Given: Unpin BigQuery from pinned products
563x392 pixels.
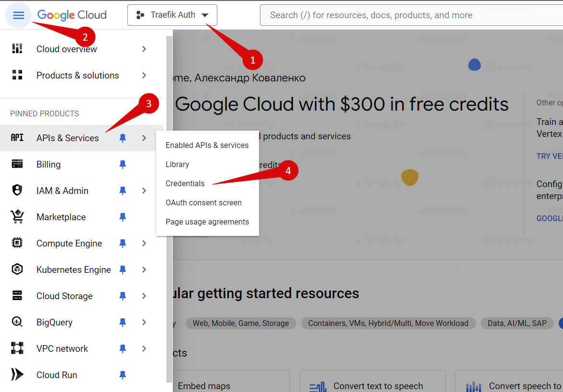Looking at the screenshot, I should (123, 323).
